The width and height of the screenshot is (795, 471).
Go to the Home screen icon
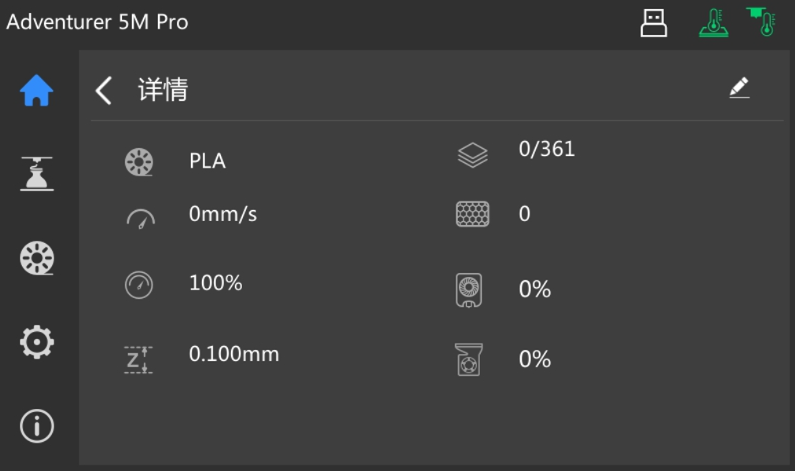coord(37,90)
